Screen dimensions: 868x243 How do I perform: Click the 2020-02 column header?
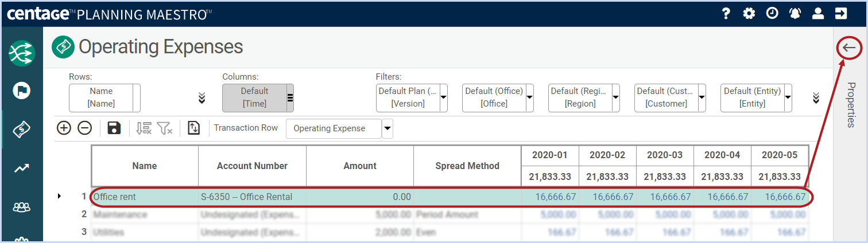coord(607,155)
